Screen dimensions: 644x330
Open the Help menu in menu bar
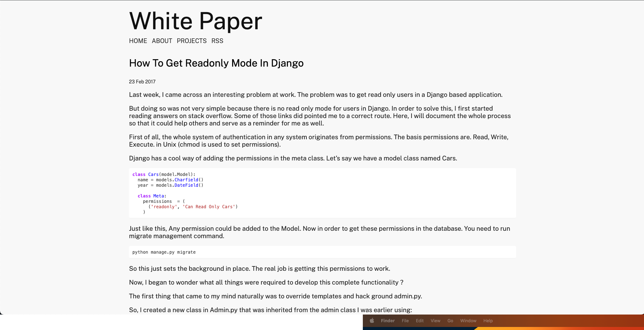click(488, 321)
